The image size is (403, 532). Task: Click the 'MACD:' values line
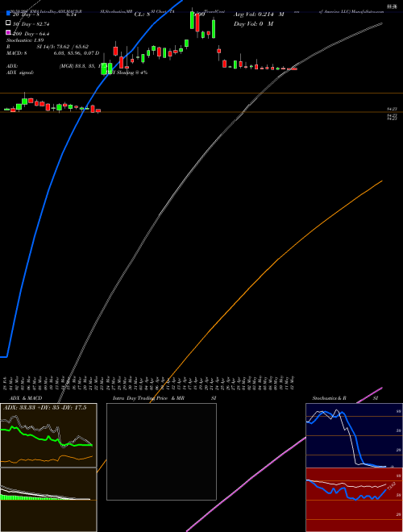click(x=52, y=53)
